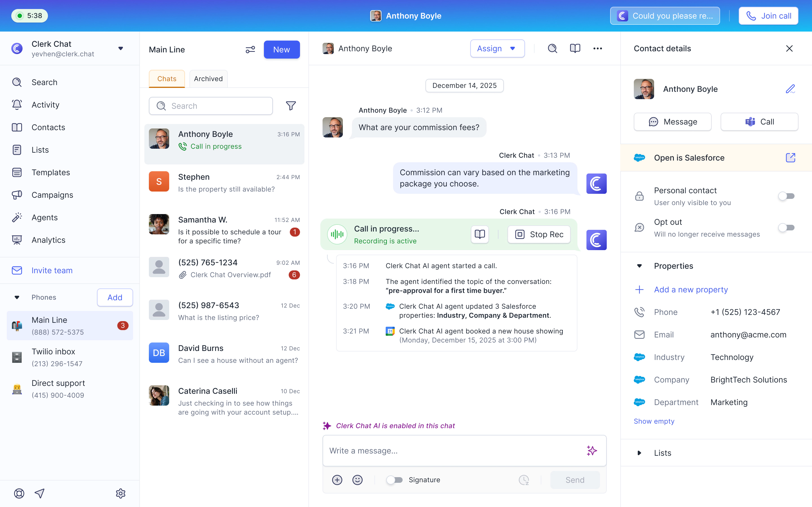Switch to the Archived tab
Screen dimensions: 812x507
pyautogui.click(x=208, y=79)
